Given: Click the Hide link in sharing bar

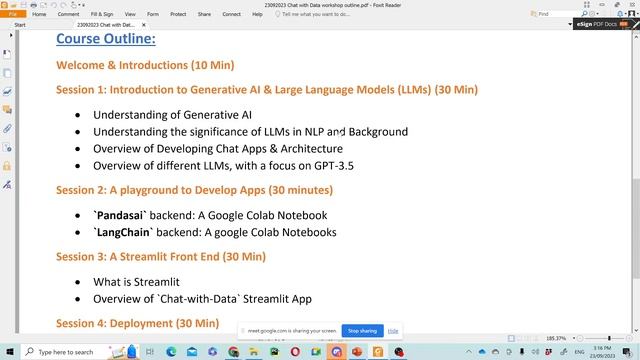Looking at the screenshot, I should pyautogui.click(x=393, y=331).
